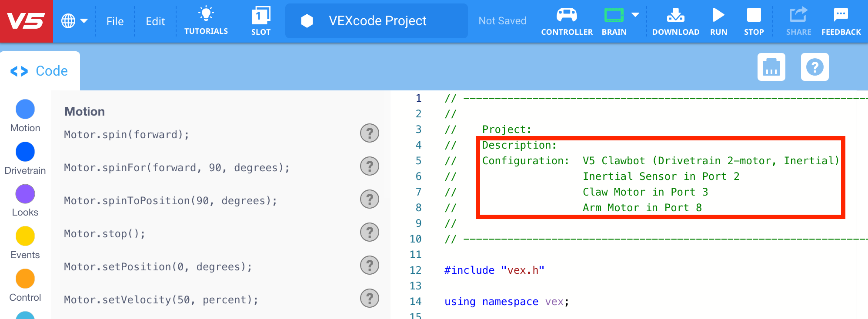Show help for Motor.spin(forward) command

coord(369,133)
